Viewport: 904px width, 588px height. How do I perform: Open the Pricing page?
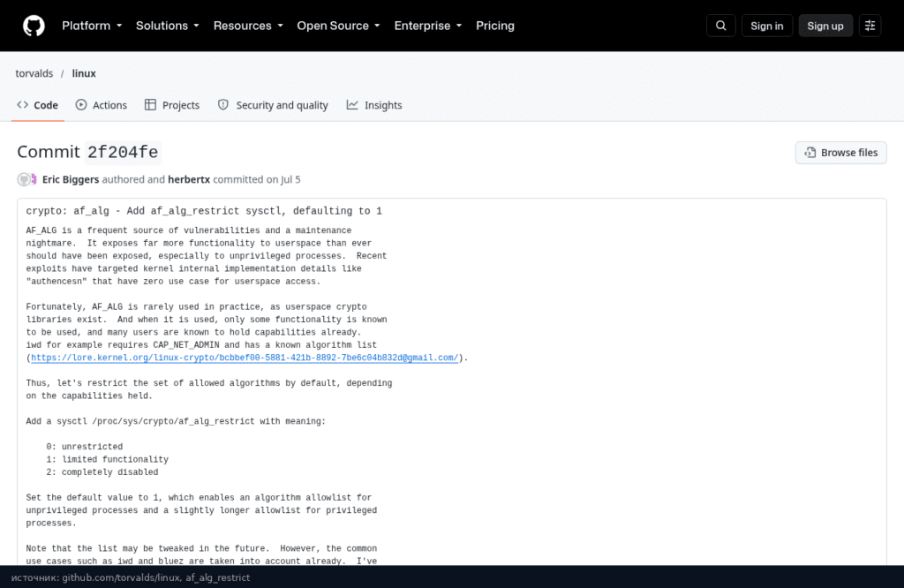point(494,26)
